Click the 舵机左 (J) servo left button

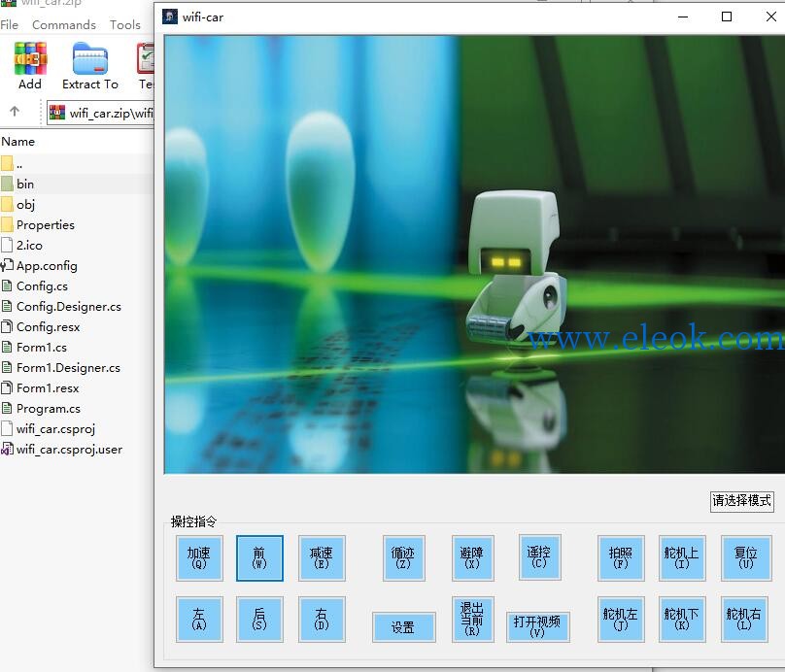point(621,619)
